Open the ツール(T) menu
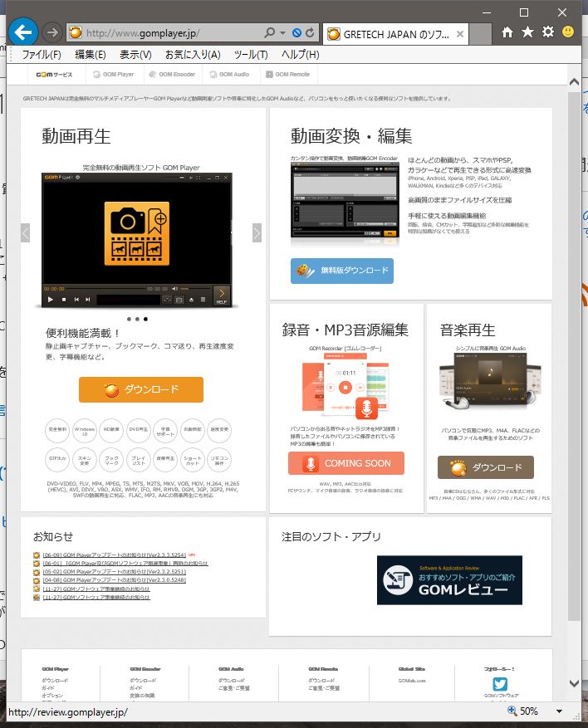 251,54
